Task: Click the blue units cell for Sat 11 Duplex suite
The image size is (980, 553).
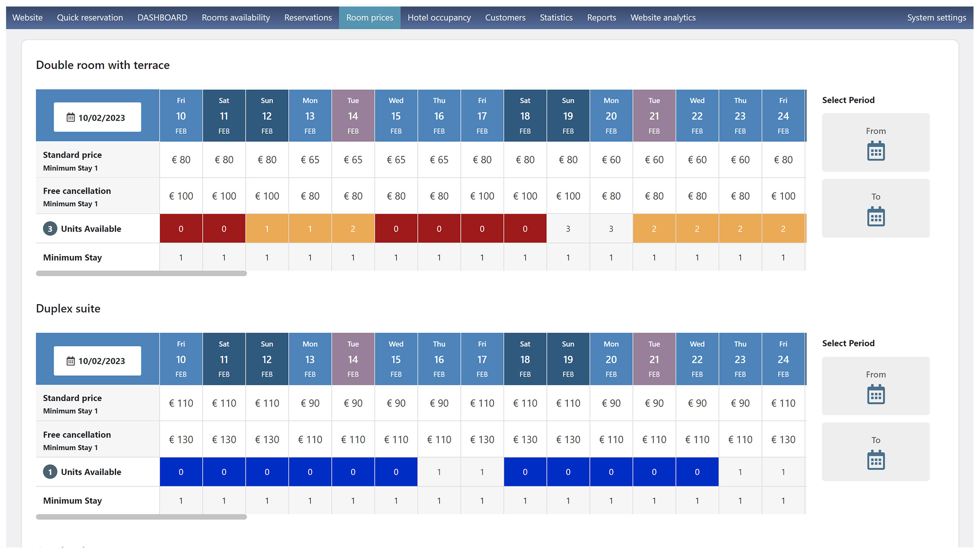Action: click(224, 472)
